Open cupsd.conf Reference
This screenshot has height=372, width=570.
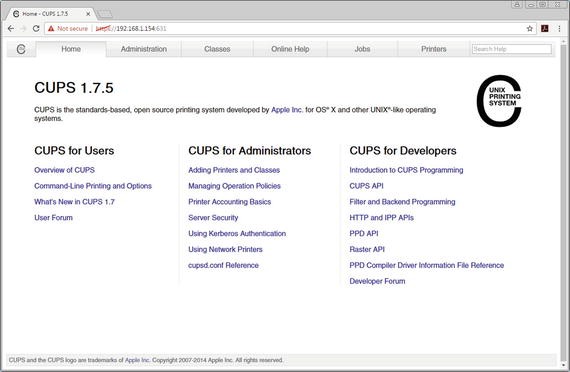click(224, 265)
